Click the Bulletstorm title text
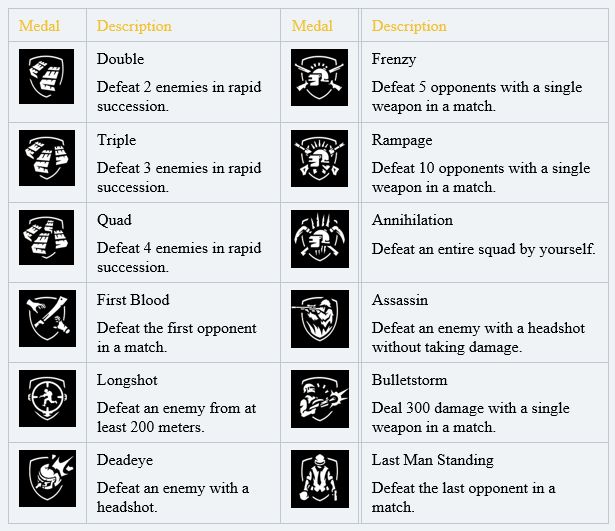The height and width of the screenshot is (531, 615). 409,380
